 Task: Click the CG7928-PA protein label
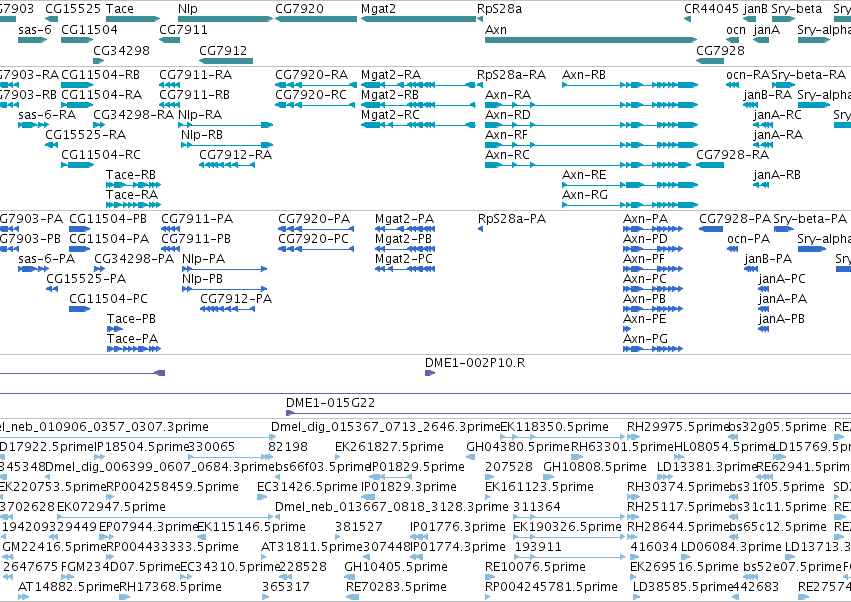[735, 219]
